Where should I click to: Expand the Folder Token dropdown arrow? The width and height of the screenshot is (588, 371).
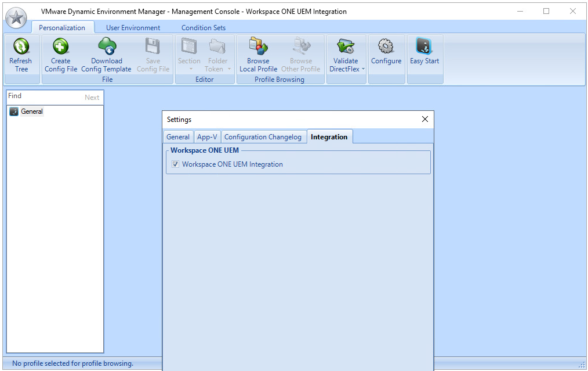(229, 69)
